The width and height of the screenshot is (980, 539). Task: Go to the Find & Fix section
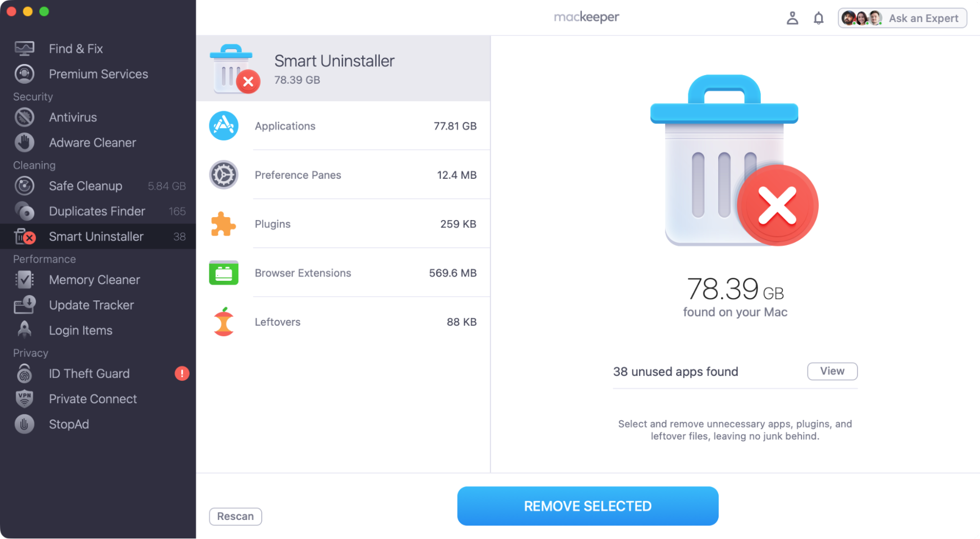tap(75, 49)
